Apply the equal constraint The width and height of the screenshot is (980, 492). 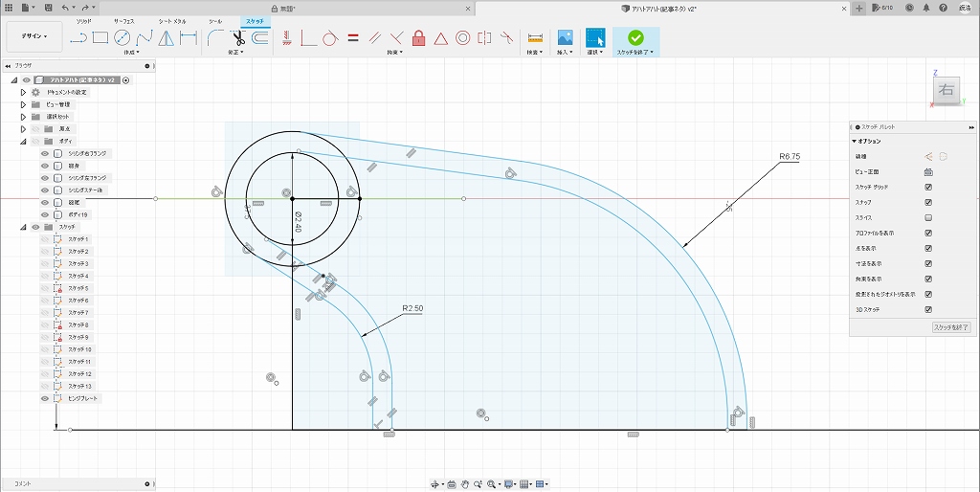click(x=352, y=39)
